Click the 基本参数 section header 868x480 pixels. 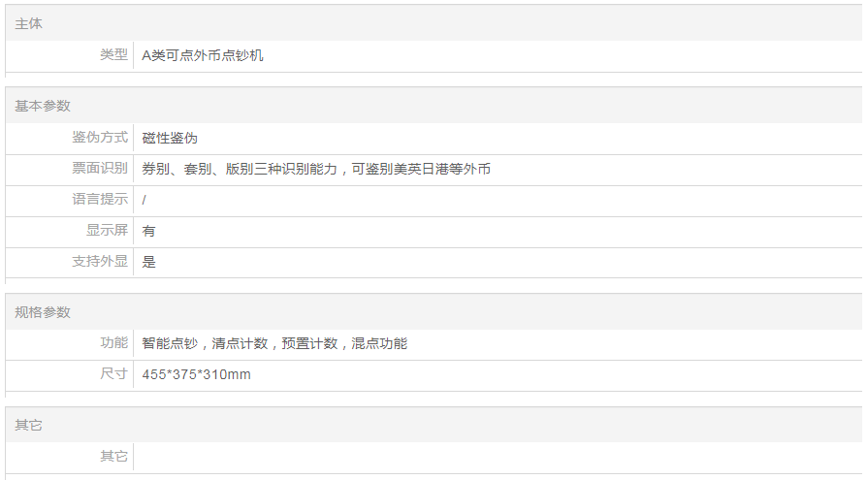pos(43,106)
